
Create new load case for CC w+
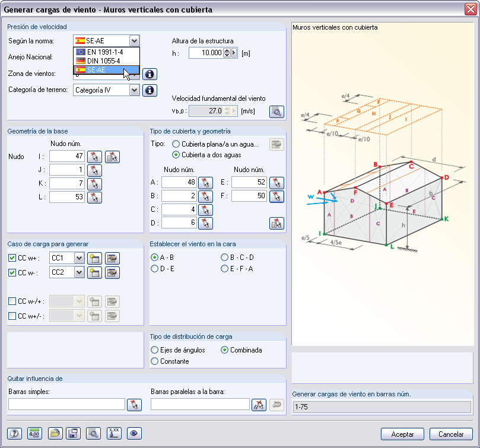(x=94, y=259)
